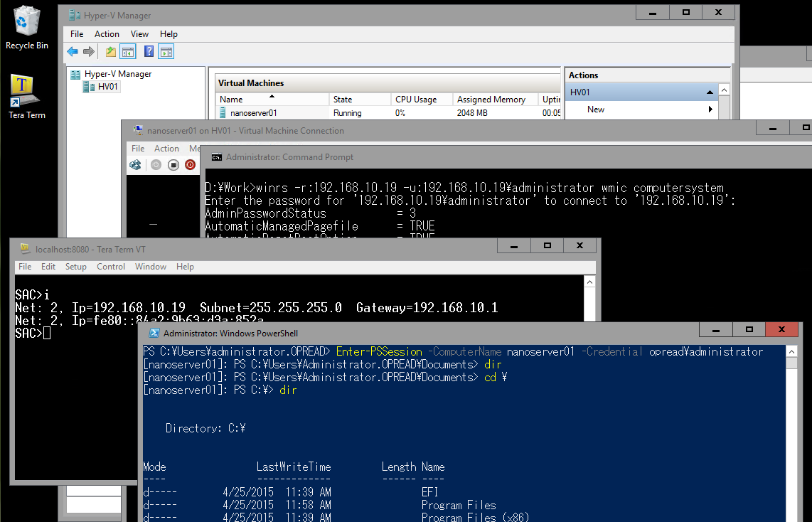Open Tera Term File menu
The height and width of the screenshot is (522, 812).
25,266
